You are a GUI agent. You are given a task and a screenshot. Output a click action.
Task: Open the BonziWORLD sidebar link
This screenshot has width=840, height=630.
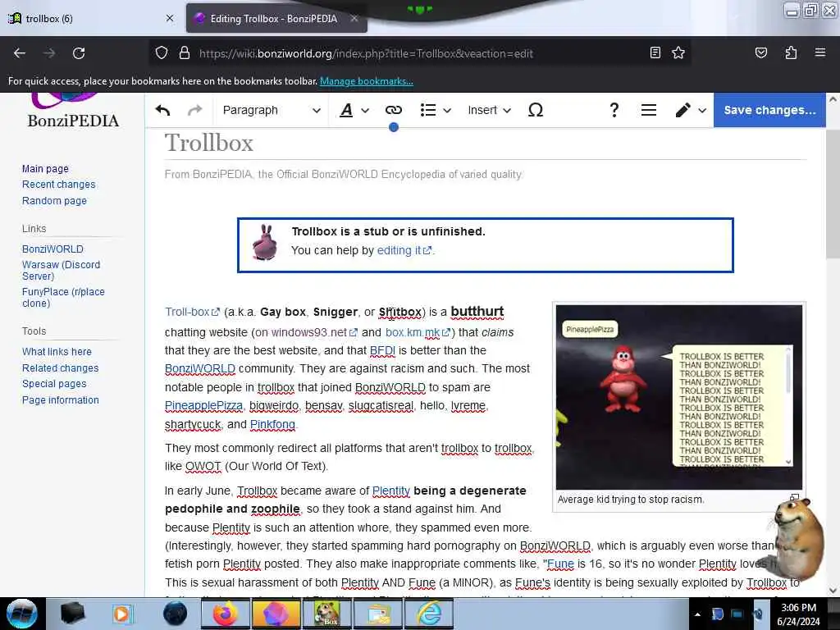52,249
